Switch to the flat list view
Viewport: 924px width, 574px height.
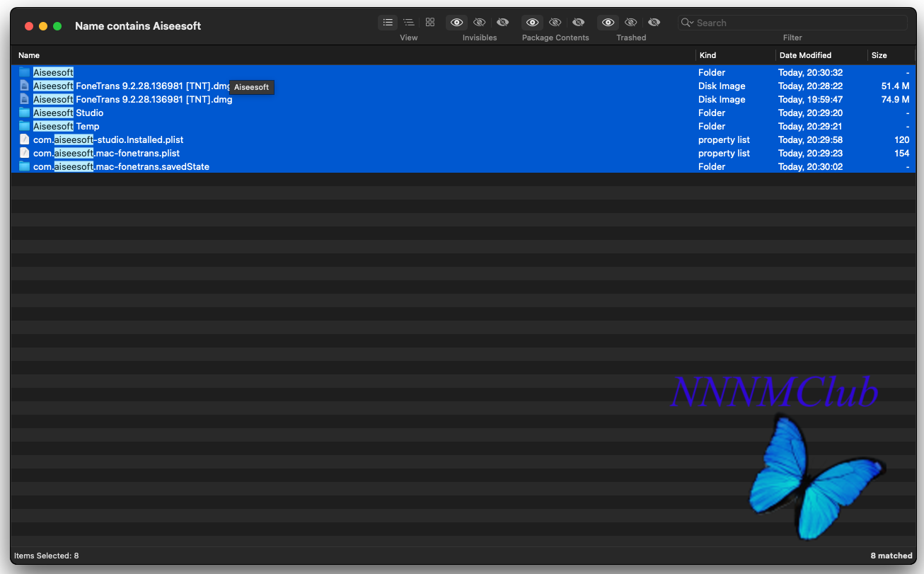click(x=388, y=23)
